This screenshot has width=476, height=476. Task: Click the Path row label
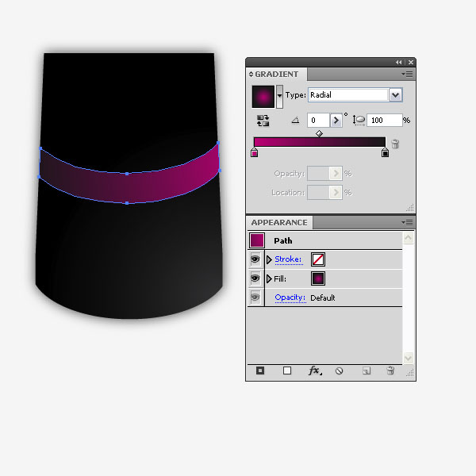(283, 240)
